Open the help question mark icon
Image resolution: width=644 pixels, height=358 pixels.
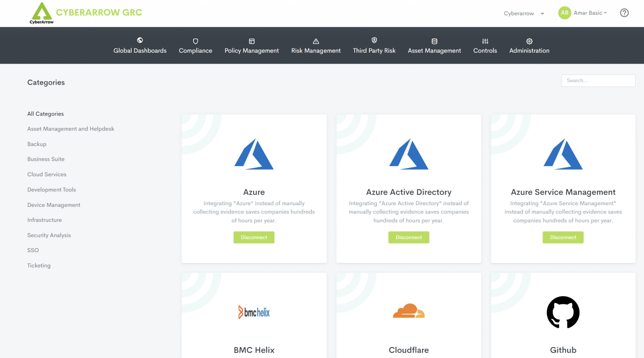[x=624, y=13]
